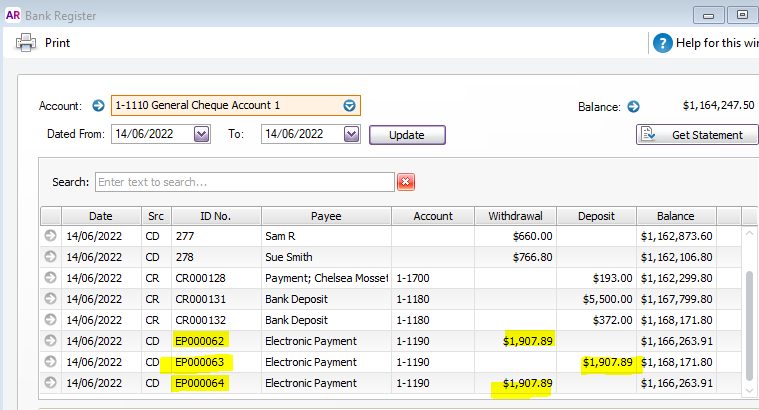759x410 pixels.
Task: Click the Balance zoom arrow icon
Action: (633, 106)
